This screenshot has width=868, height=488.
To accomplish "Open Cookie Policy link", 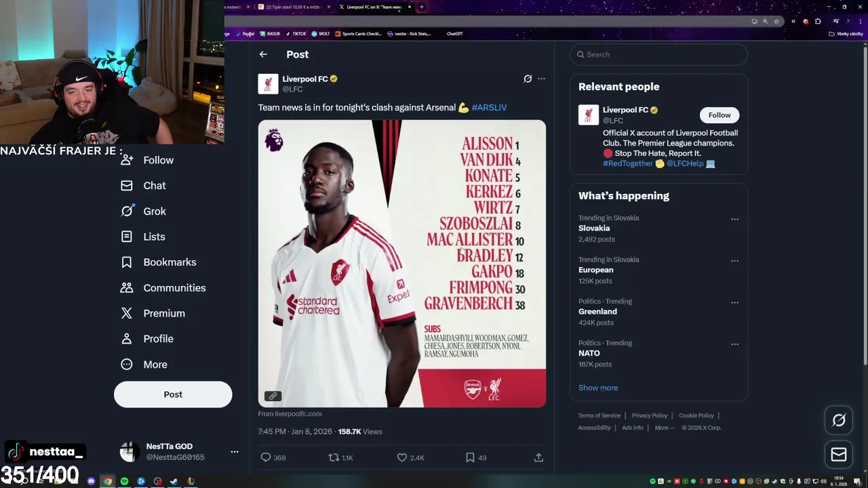I will pyautogui.click(x=696, y=415).
